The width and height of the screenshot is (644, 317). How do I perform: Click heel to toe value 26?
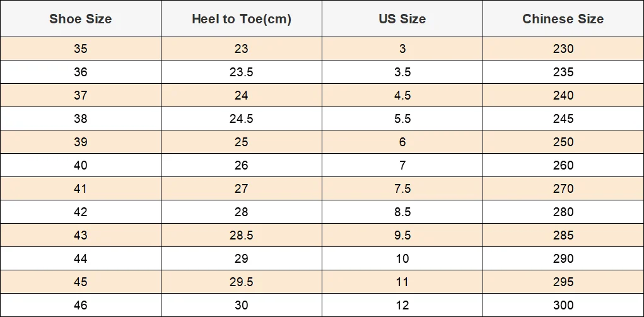point(242,165)
